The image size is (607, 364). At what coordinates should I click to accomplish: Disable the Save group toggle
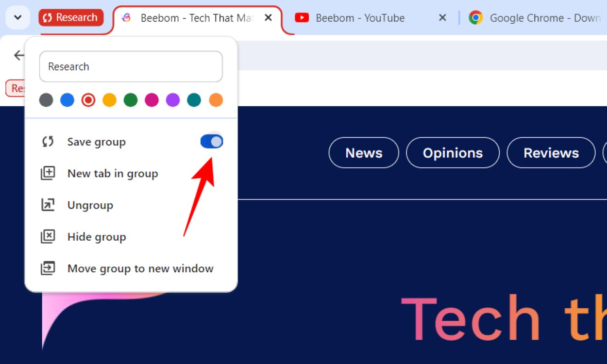211,141
